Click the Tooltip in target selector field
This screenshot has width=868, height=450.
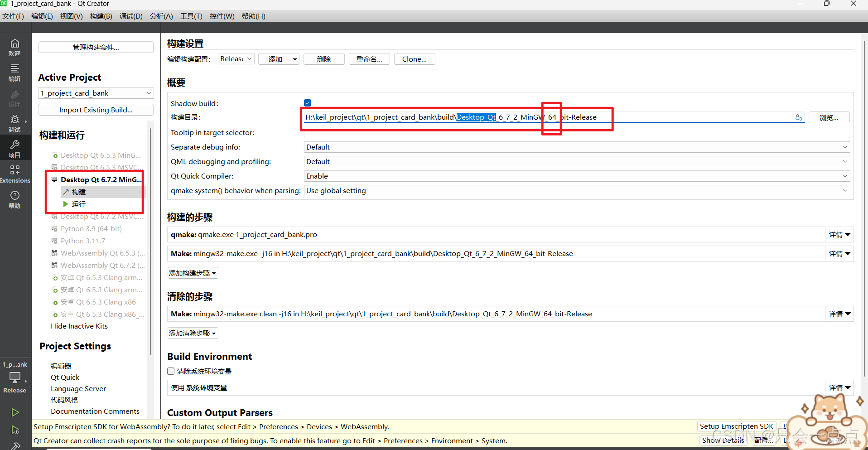(x=577, y=132)
